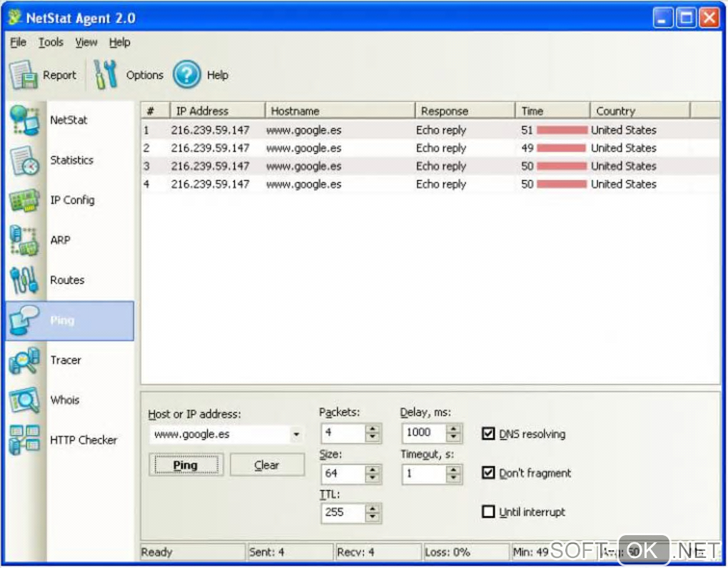Select the HTTP Checker sidebar icon
The width and height of the screenshot is (728, 568).
click(24, 440)
